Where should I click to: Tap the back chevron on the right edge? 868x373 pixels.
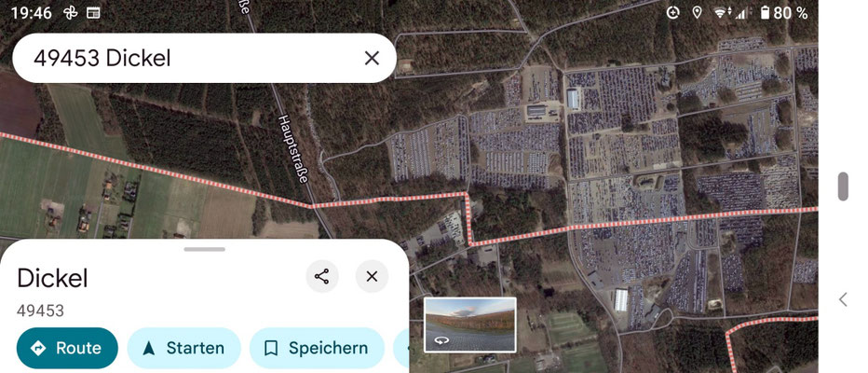click(843, 300)
